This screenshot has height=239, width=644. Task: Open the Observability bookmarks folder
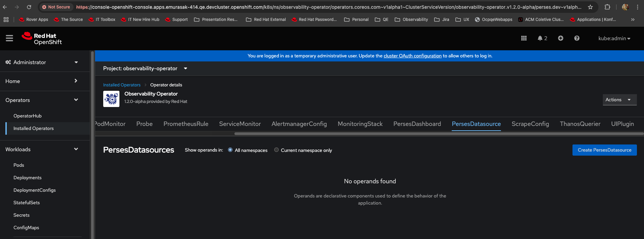pos(411,20)
